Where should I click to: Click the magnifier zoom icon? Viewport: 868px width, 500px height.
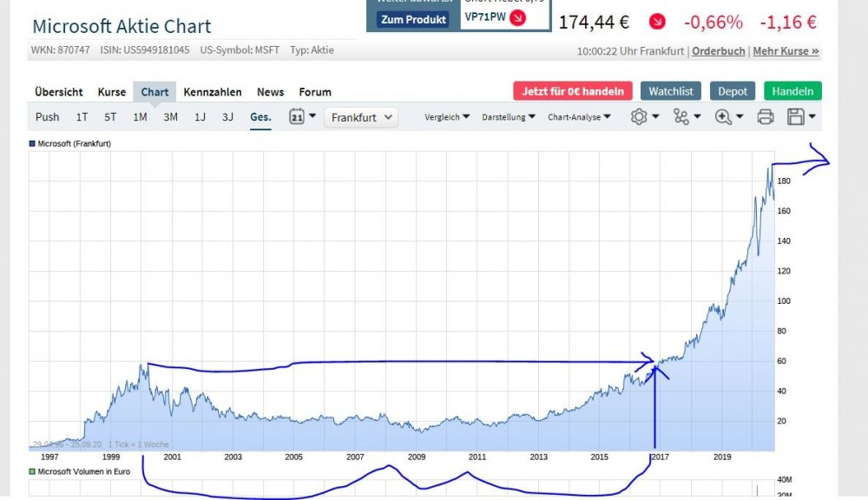click(723, 116)
